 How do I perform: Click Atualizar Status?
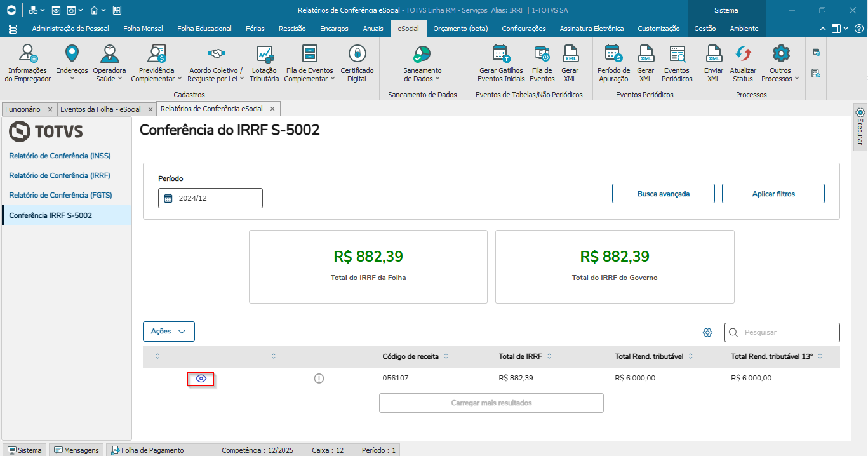[743, 64]
